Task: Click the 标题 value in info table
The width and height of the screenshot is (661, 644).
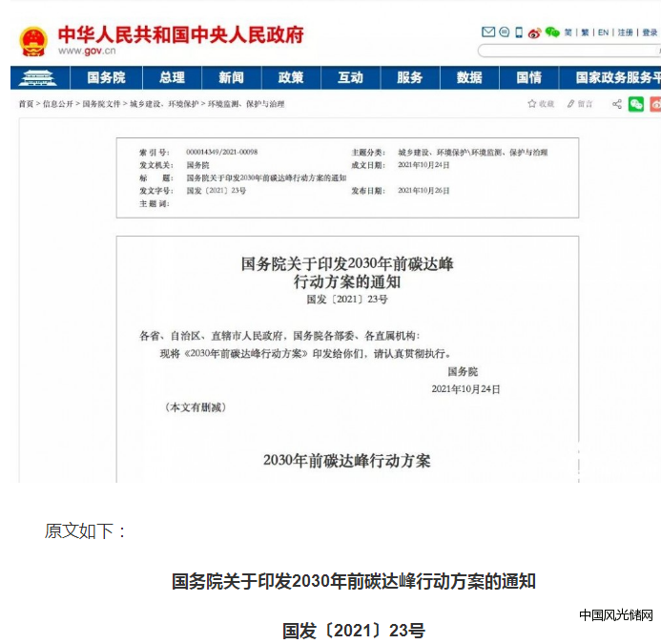Action: pyautogui.click(x=266, y=178)
